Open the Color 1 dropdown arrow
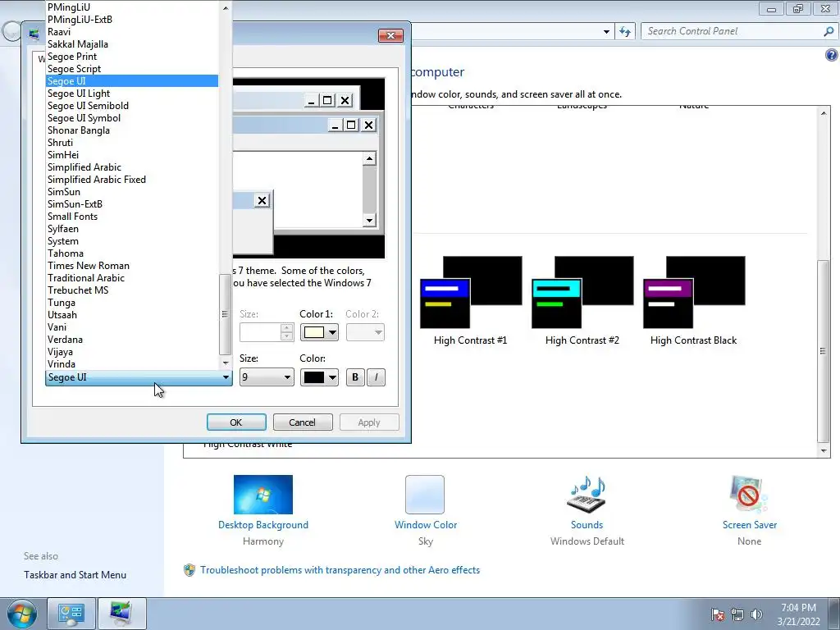The width and height of the screenshot is (840, 630). point(333,333)
